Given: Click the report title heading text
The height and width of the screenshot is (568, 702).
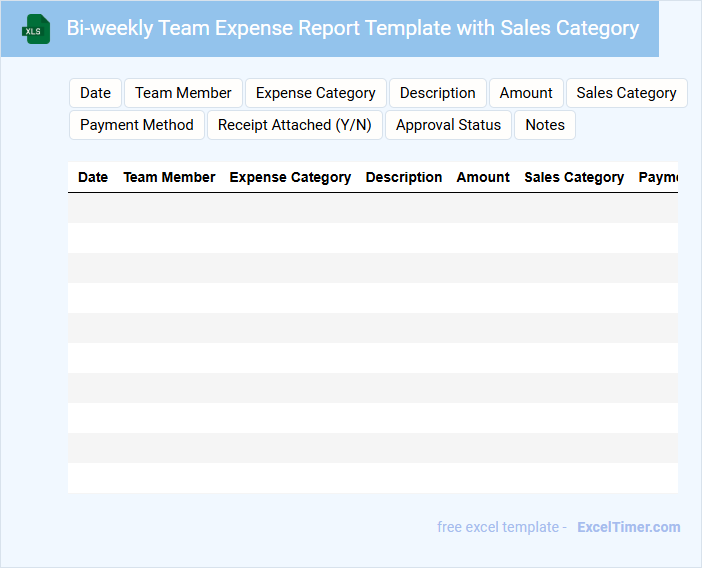Looking at the screenshot, I should [x=352, y=28].
